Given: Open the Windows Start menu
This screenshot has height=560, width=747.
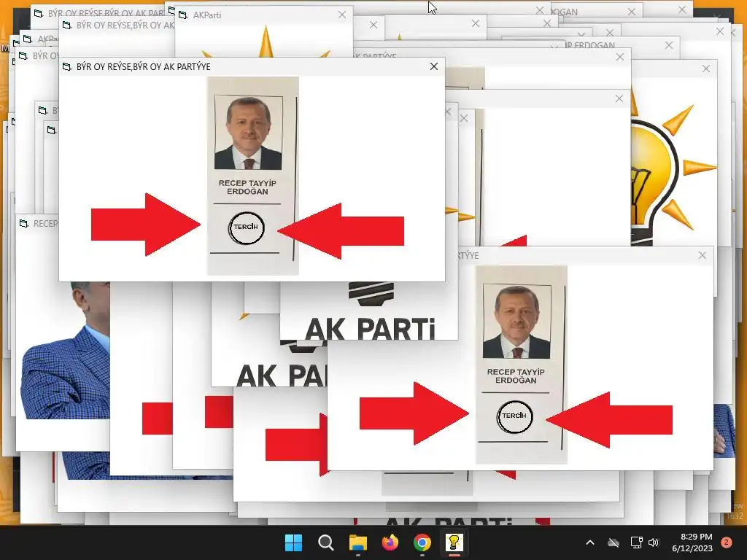Looking at the screenshot, I should [293, 542].
